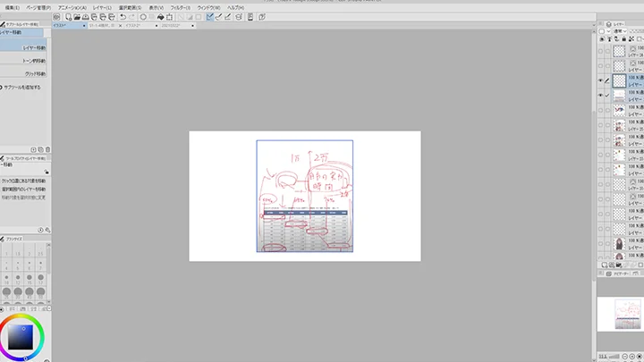Show the topmost layer in layer list
The image size is (644, 362).
(600, 51)
